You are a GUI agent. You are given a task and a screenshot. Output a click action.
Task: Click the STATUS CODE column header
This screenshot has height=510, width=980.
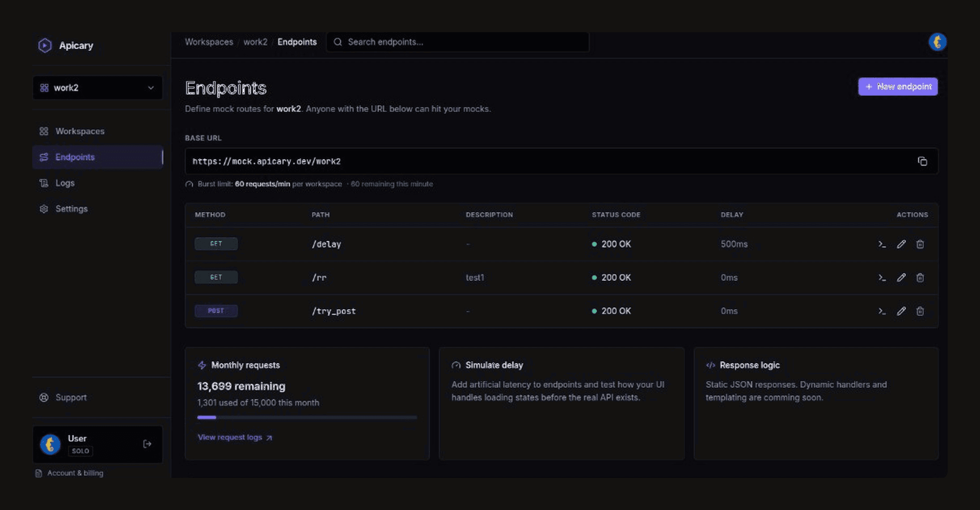616,215
